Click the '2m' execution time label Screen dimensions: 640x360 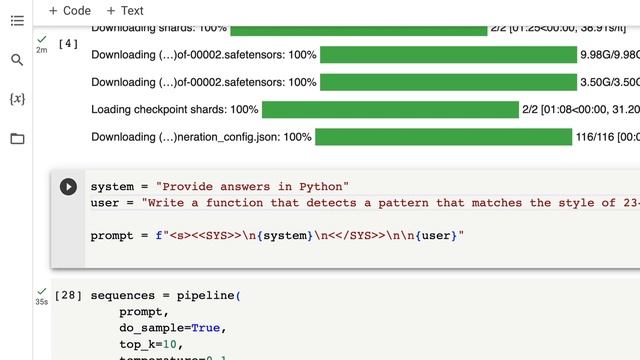click(x=42, y=50)
